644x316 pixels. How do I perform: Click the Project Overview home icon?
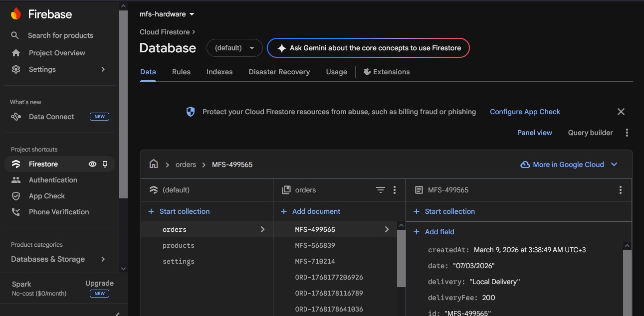[x=16, y=53]
